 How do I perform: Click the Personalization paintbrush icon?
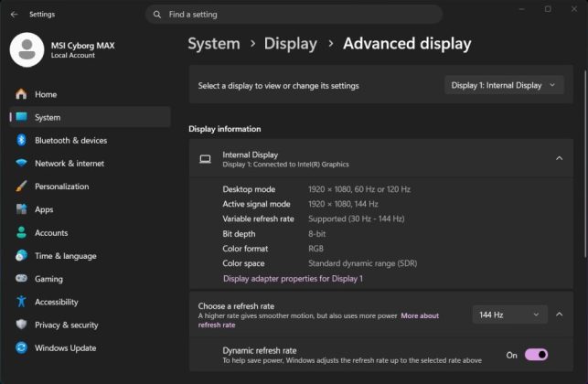[x=21, y=186]
